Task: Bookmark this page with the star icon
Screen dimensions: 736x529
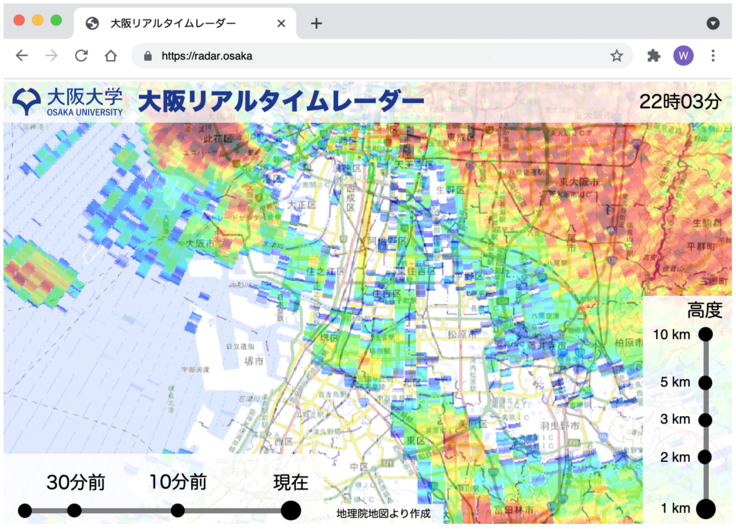Action: (617, 56)
